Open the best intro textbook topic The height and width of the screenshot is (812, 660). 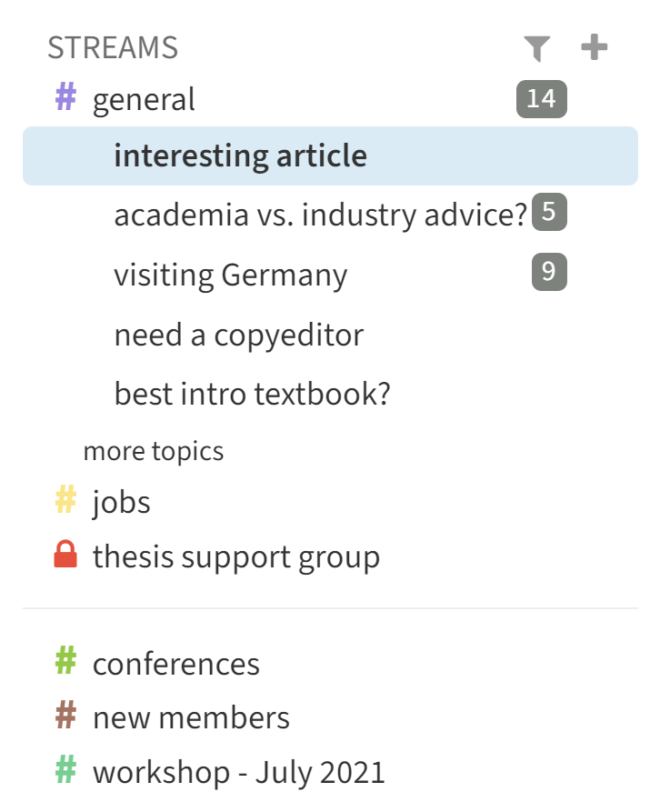click(252, 394)
